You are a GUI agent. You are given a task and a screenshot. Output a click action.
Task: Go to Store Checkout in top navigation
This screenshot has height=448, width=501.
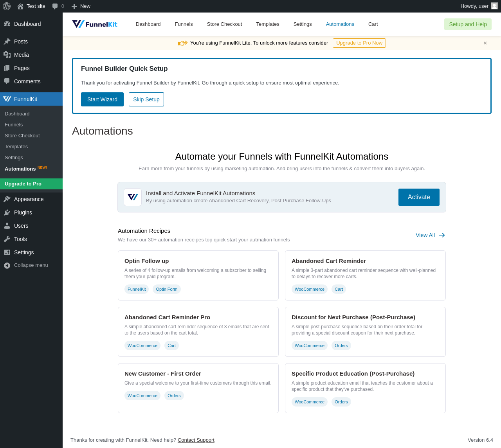coord(225,24)
